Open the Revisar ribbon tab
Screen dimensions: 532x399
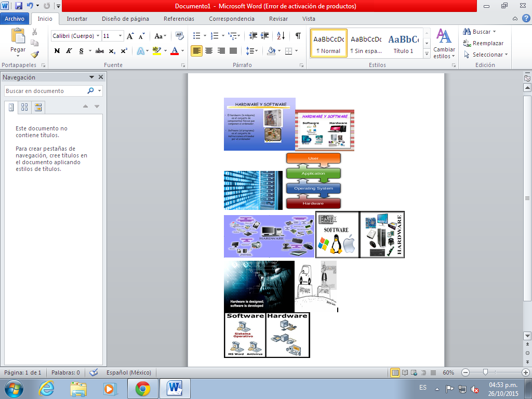click(x=278, y=18)
